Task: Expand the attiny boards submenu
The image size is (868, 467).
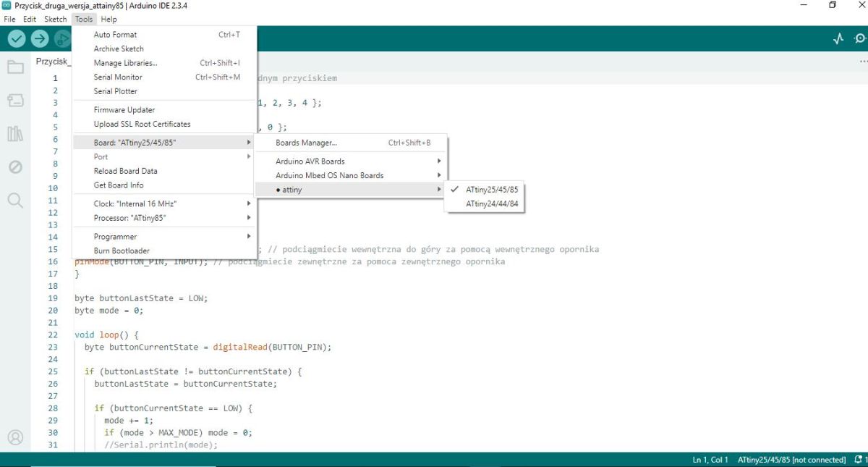Action: pos(351,190)
